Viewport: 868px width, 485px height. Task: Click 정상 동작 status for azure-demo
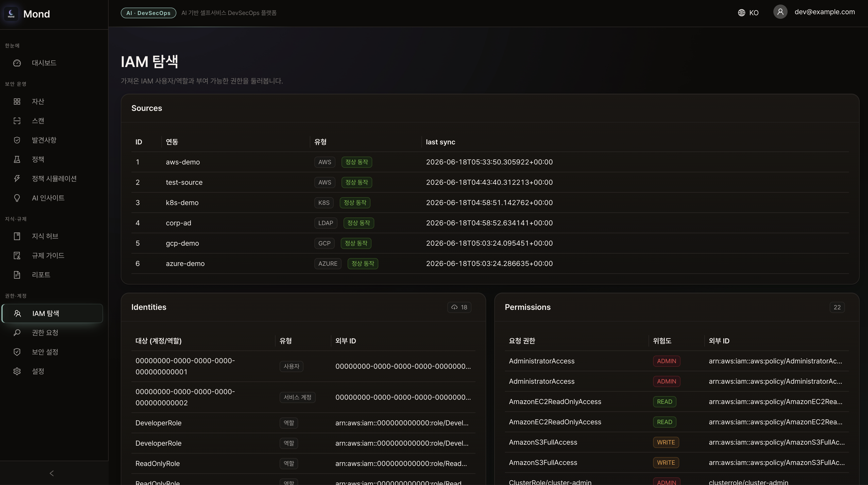click(x=363, y=263)
